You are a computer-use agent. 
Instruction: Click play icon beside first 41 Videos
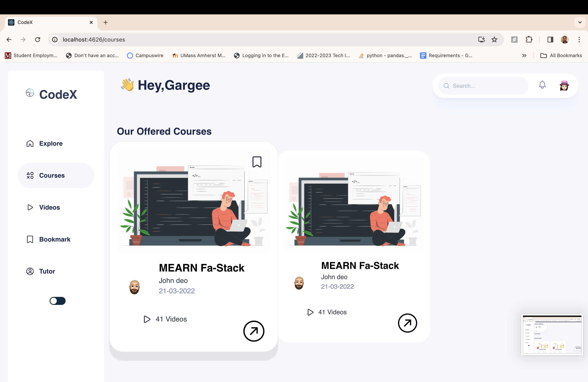click(147, 319)
